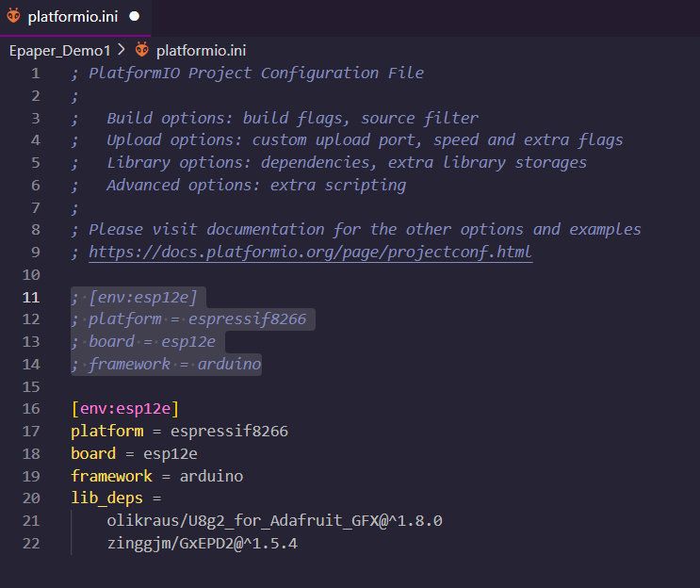Open the docs.platformio.org projectconf link
Screen dimensions: 700x588
[310, 253]
